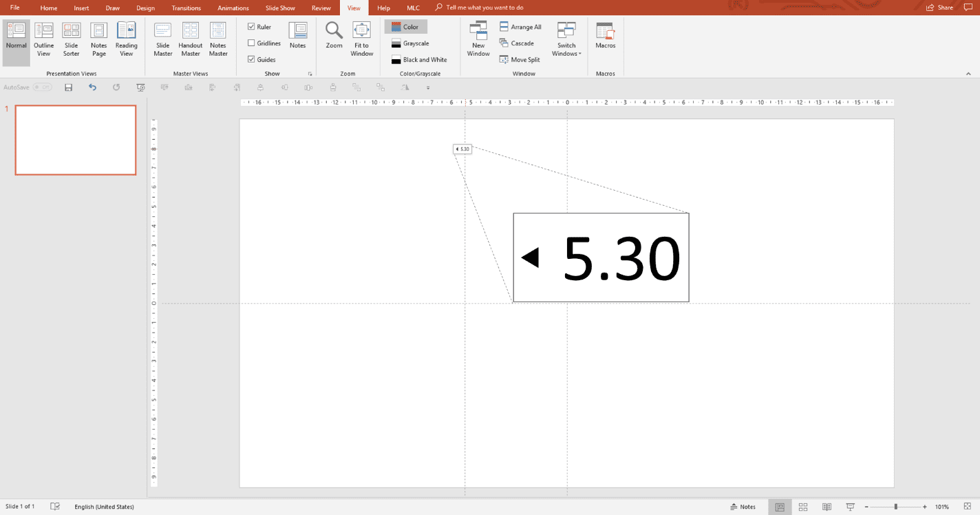Switch to the Animations tab

click(233, 8)
